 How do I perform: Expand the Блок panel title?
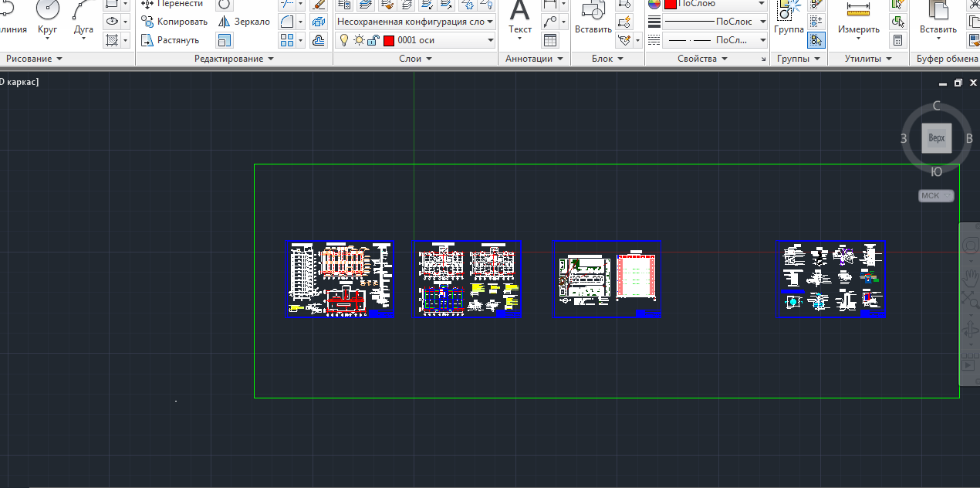coord(607,59)
